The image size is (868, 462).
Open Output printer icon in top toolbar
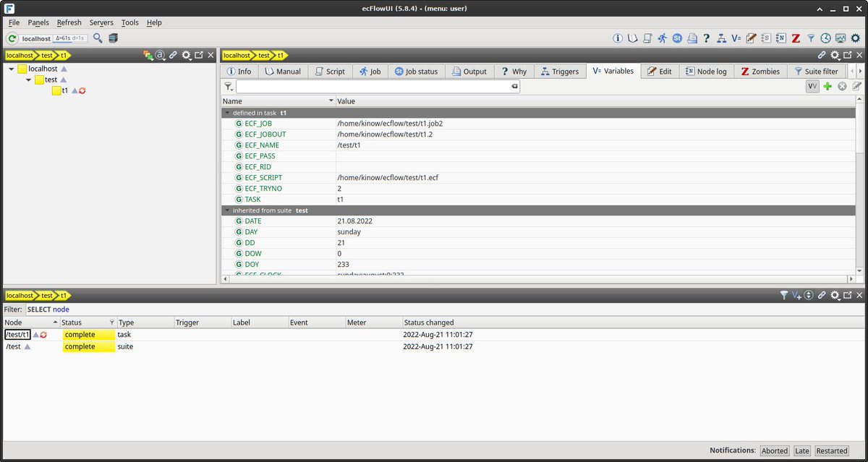[692, 38]
